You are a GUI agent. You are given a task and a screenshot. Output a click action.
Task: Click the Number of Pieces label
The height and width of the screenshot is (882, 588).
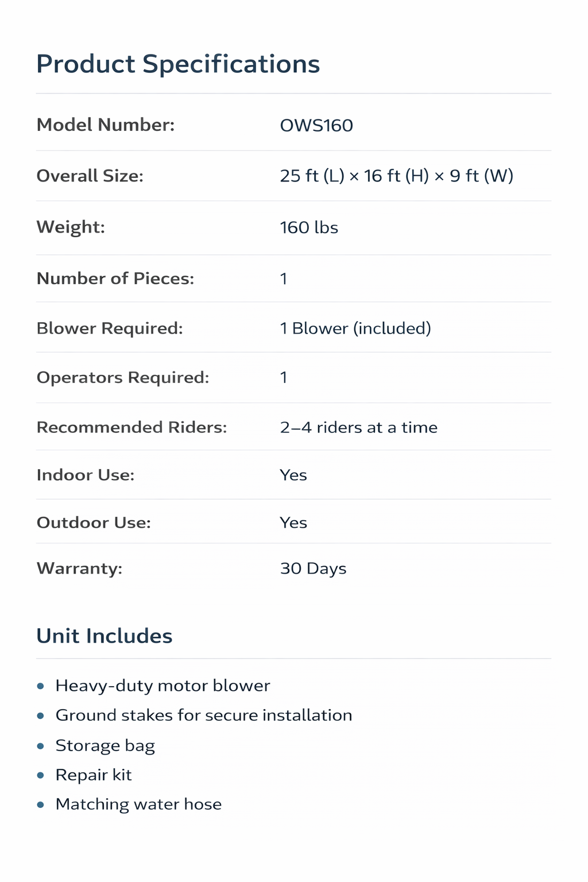(115, 278)
